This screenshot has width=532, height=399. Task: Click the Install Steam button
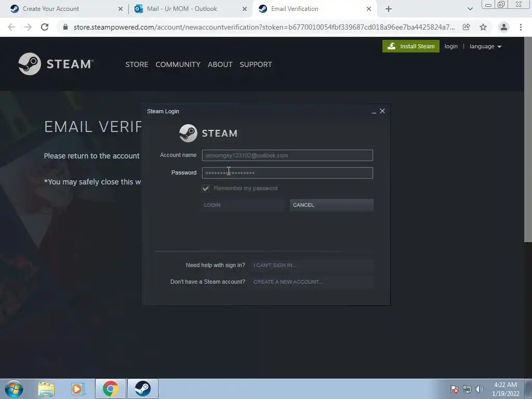pos(410,46)
